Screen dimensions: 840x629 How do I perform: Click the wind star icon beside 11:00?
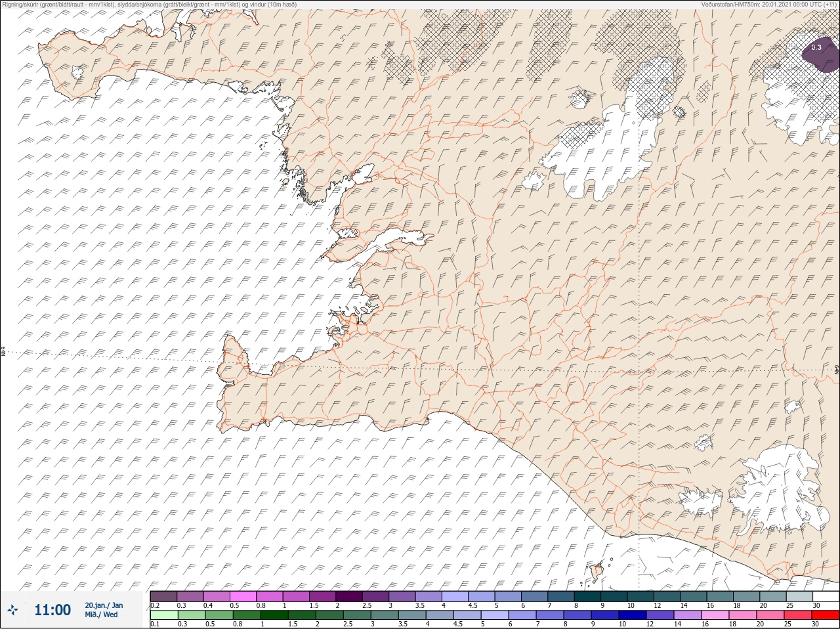12,610
